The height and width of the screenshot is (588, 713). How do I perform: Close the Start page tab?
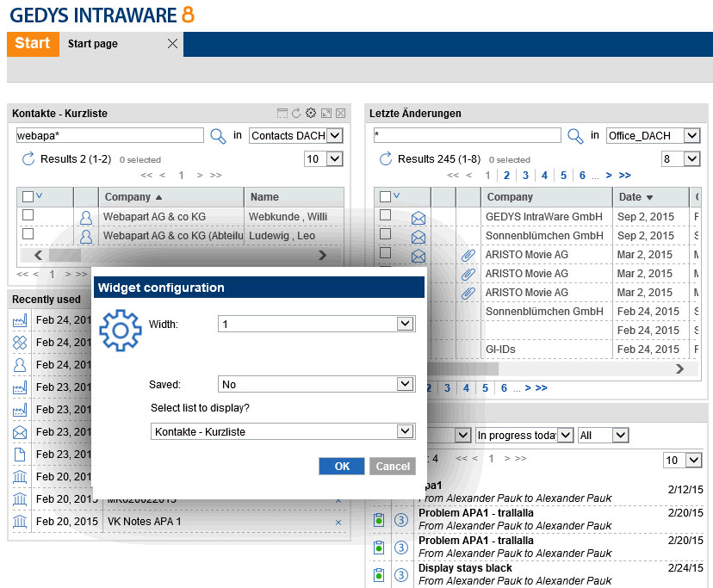(172, 44)
